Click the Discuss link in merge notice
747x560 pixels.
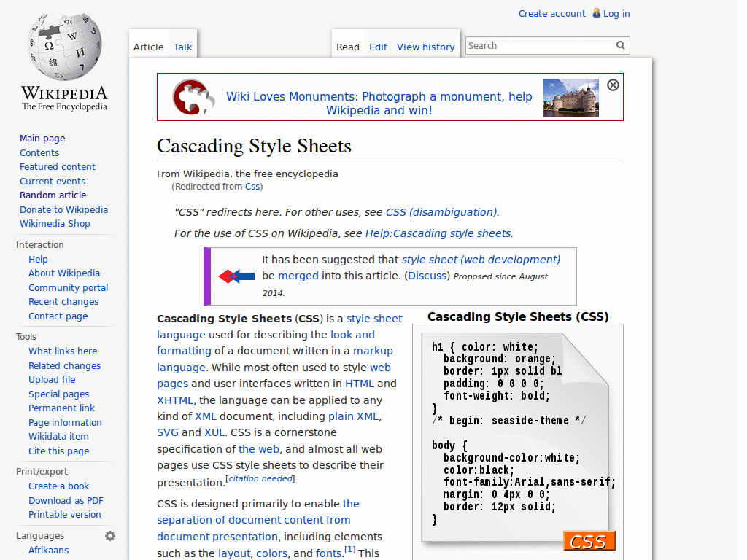point(427,276)
